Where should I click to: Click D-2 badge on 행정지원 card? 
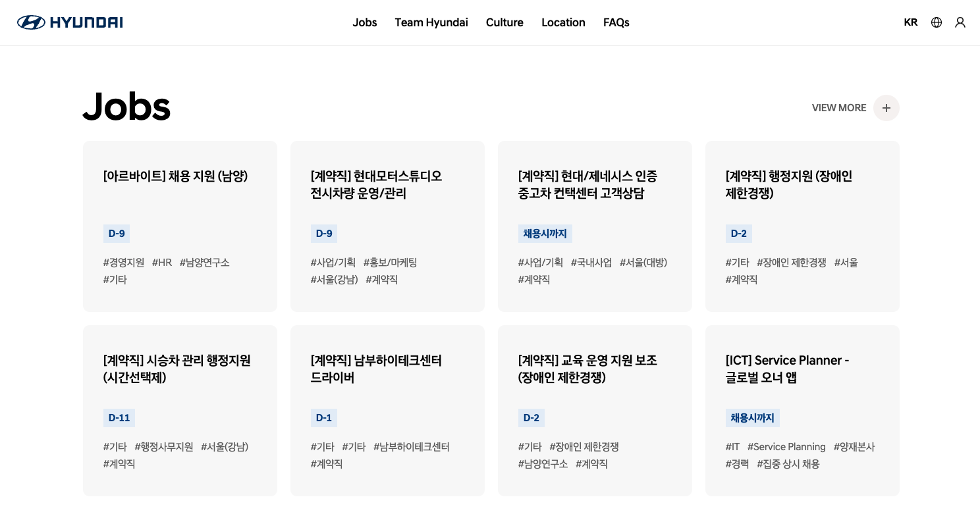(x=739, y=234)
